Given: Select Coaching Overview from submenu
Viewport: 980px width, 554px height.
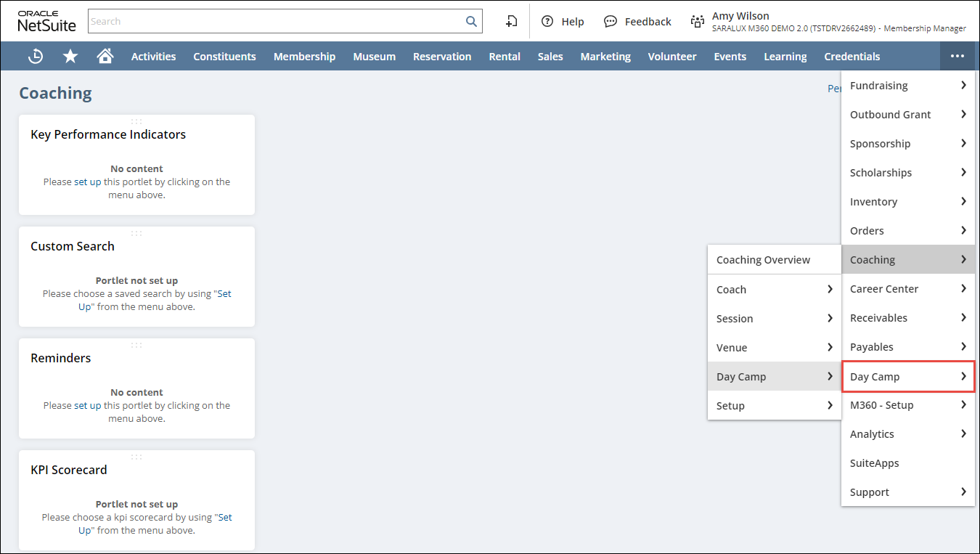Looking at the screenshot, I should pyautogui.click(x=763, y=260).
